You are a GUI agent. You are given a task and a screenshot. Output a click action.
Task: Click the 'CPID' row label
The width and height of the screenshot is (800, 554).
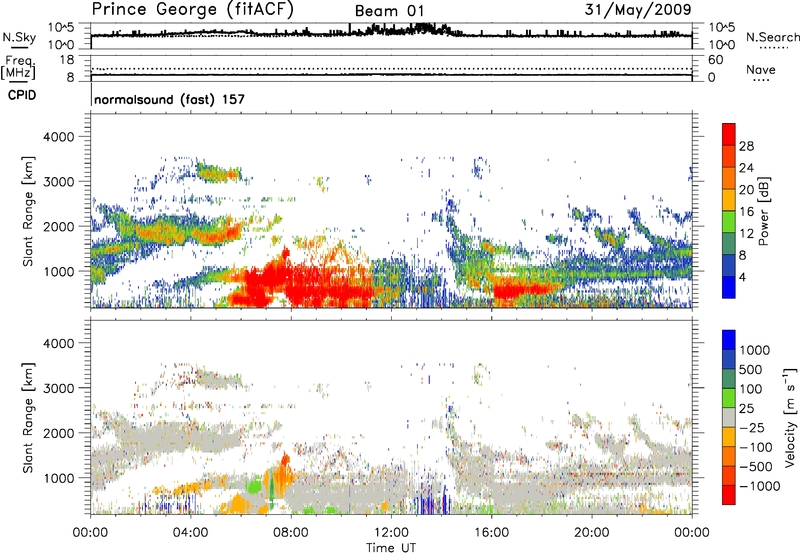click(22, 95)
